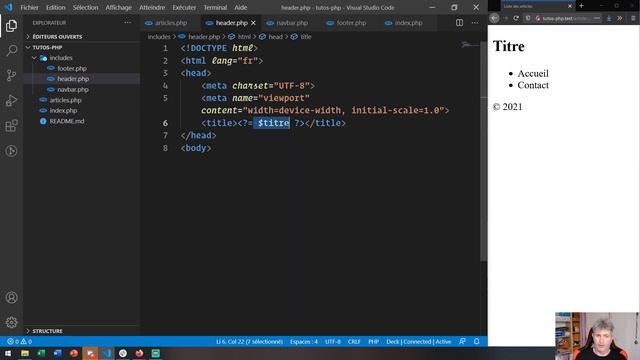Open the Edition menu
This screenshot has height=360, width=640.
(x=56, y=7)
